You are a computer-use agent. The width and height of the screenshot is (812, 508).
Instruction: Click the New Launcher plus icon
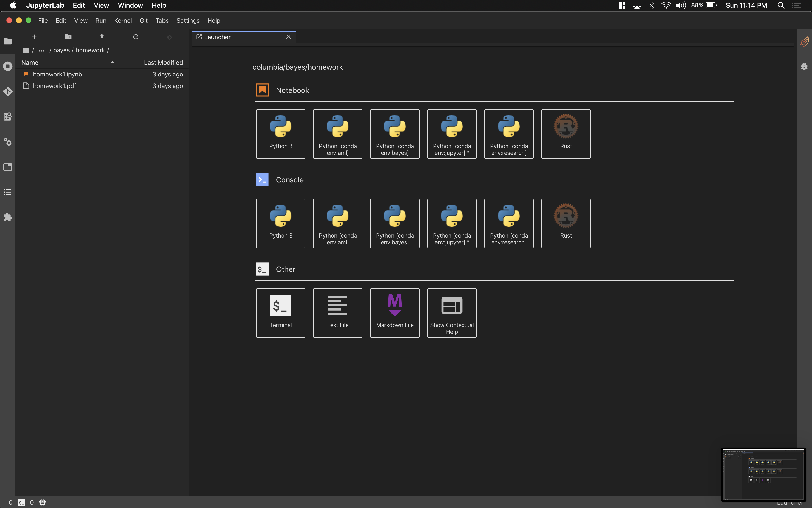coord(34,37)
